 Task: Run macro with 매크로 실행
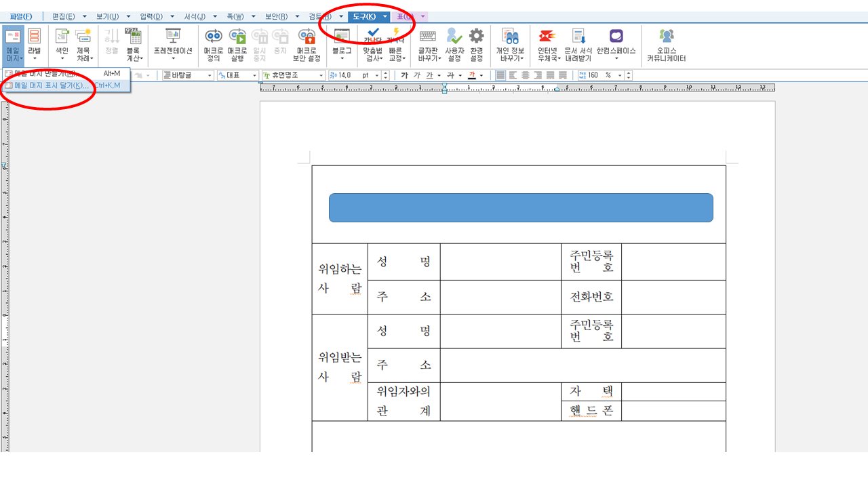[237, 45]
